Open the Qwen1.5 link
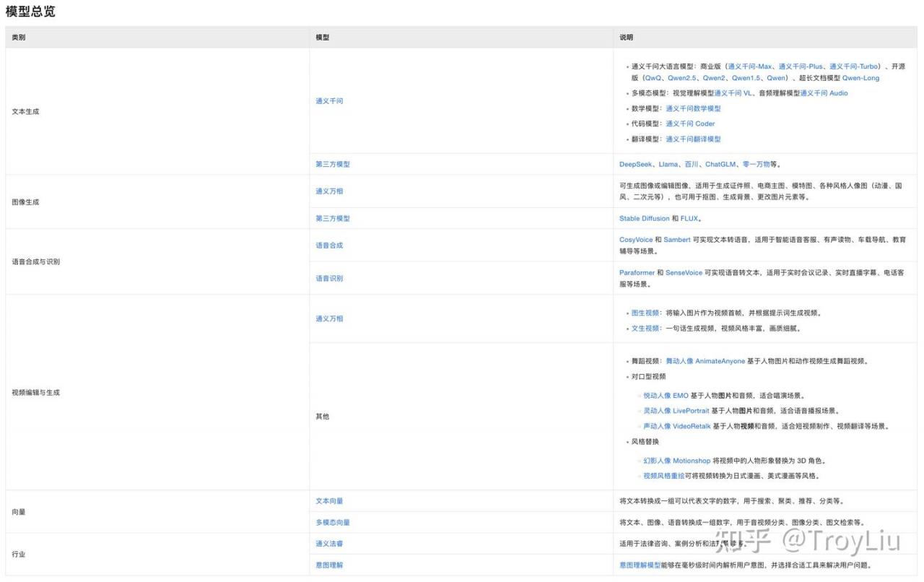Image resolution: width=924 pixels, height=582 pixels. point(746,78)
